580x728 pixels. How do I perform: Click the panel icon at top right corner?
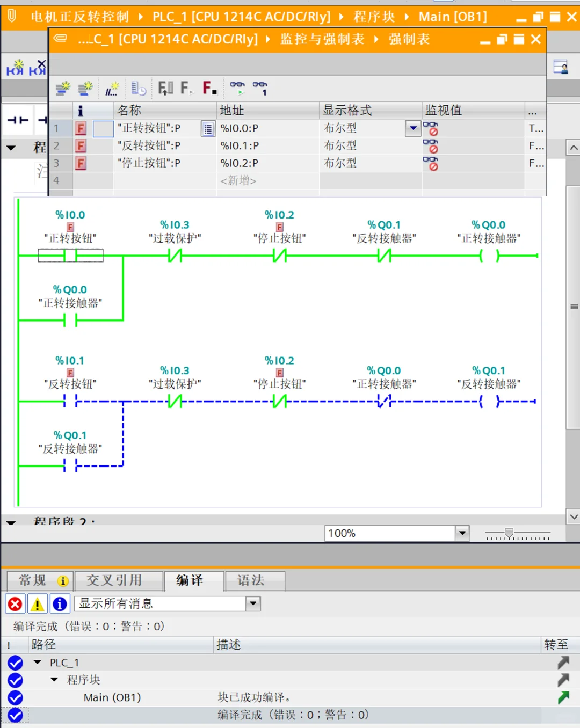coord(561,67)
